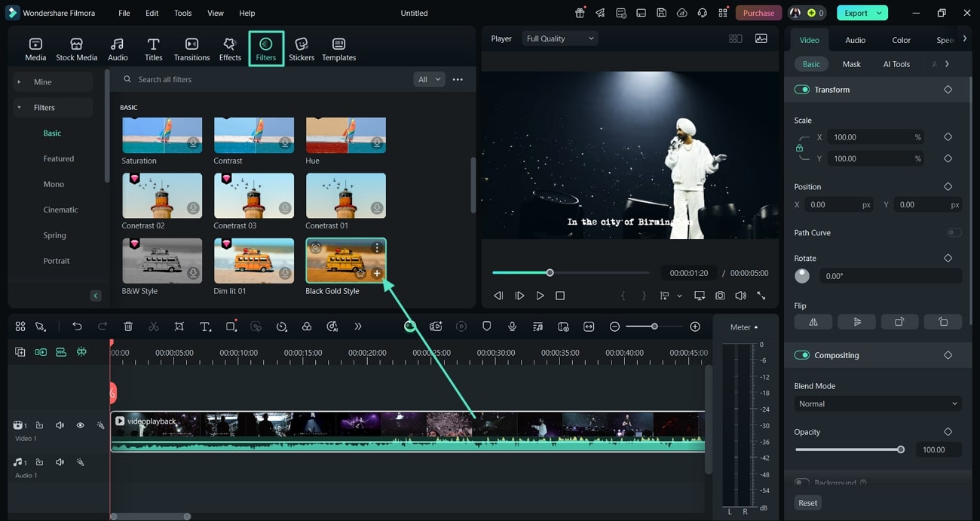The image size is (980, 521).
Task: Open the Tools menu
Action: point(183,13)
